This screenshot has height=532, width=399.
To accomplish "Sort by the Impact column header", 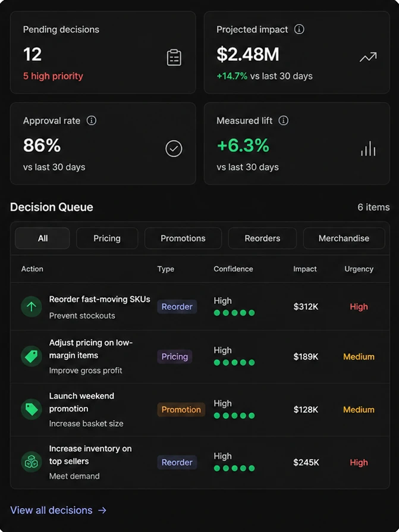I will pyautogui.click(x=305, y=269).
